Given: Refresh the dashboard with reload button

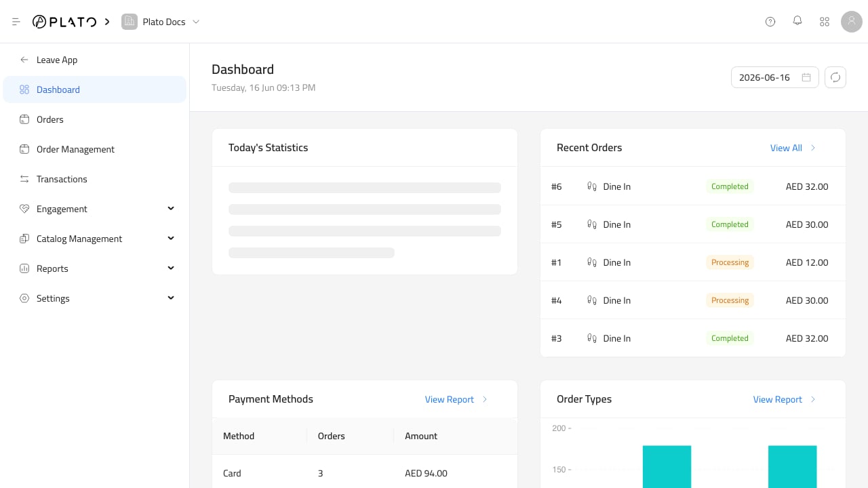Looking at the screenshot, I should (835, 77).
